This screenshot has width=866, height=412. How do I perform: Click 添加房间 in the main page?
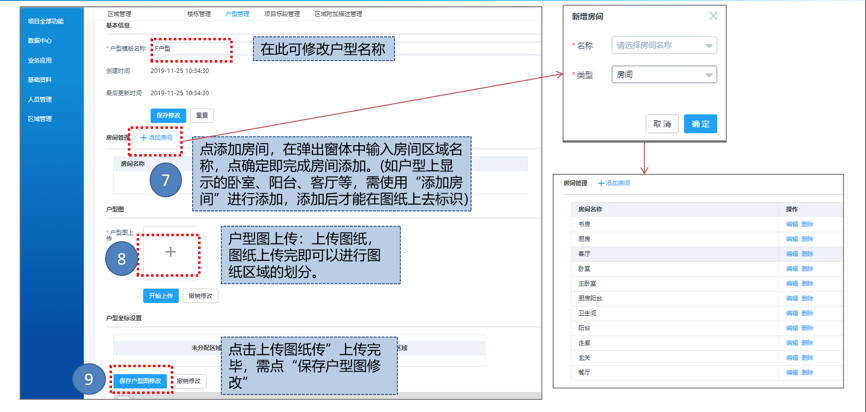(157, 138)
